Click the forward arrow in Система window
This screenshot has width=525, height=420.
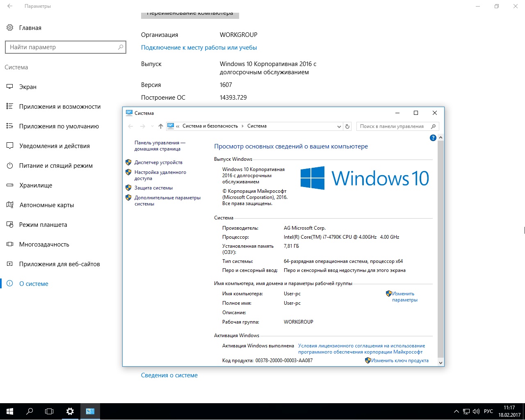coord(142,126)
